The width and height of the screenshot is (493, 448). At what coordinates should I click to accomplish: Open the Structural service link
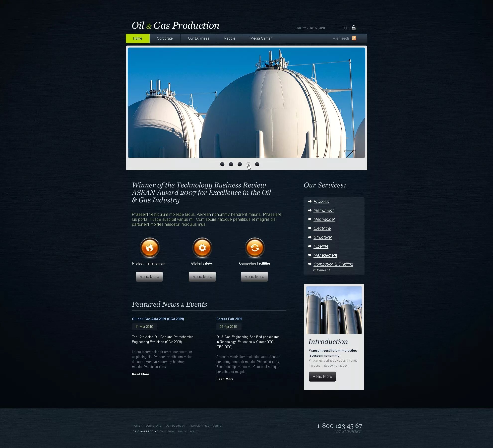coord(323,237)
